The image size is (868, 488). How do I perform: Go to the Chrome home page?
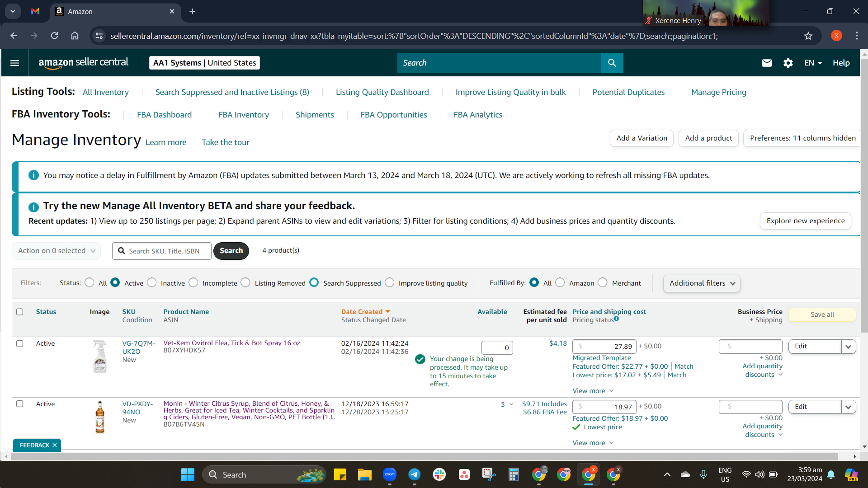75,36
